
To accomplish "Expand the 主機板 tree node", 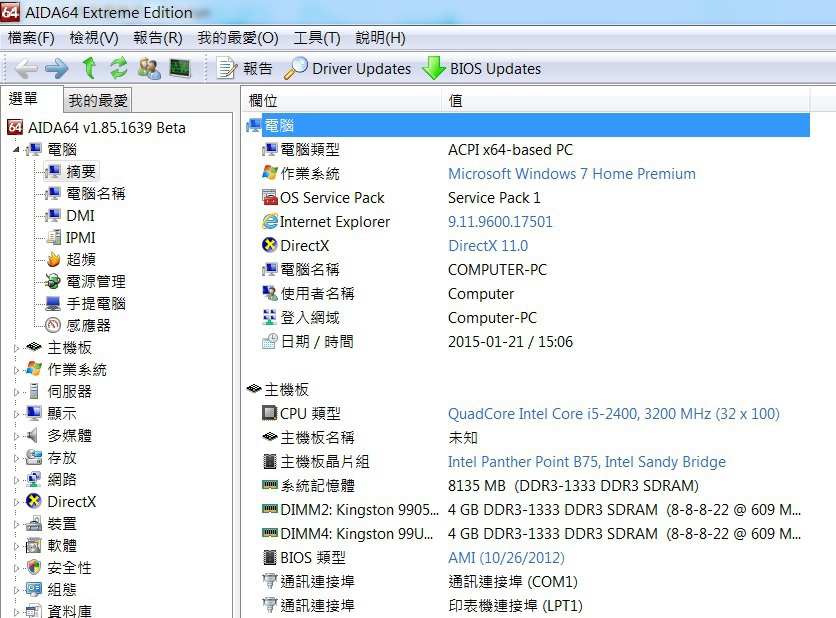I will 16,348.
